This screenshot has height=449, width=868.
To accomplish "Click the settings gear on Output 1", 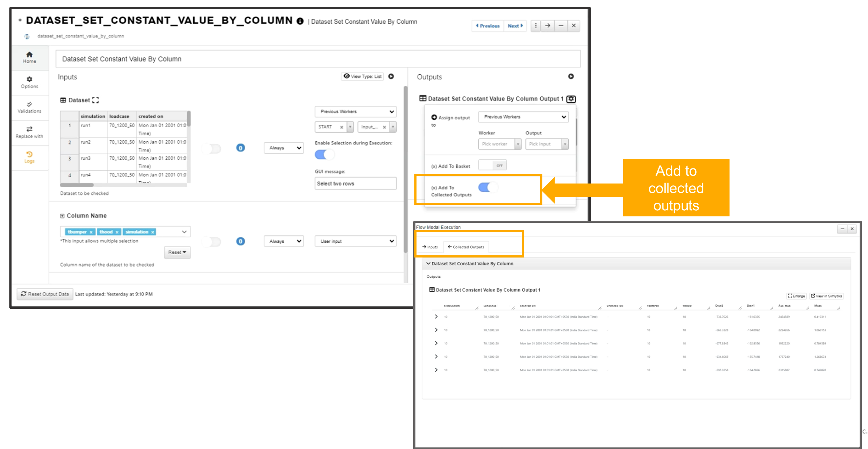I will 571,99.
